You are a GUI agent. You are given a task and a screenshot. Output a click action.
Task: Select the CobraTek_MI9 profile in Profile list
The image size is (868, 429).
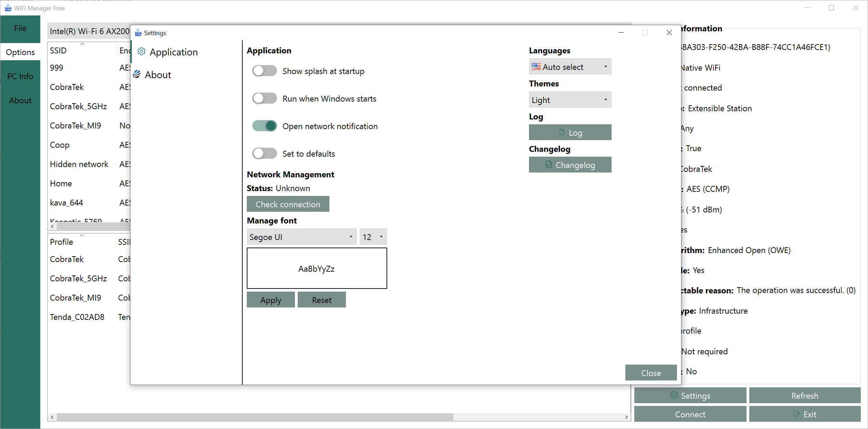[x=89, y=298]
